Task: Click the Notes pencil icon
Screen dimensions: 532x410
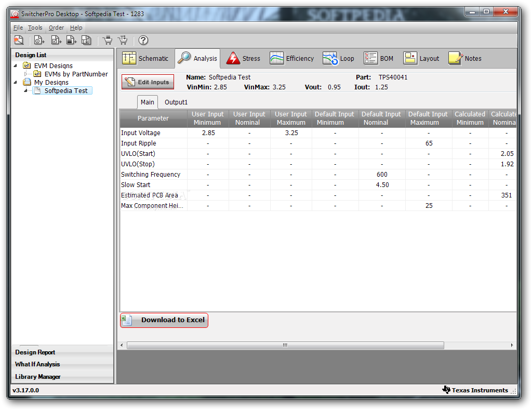Action: [455, 58]
